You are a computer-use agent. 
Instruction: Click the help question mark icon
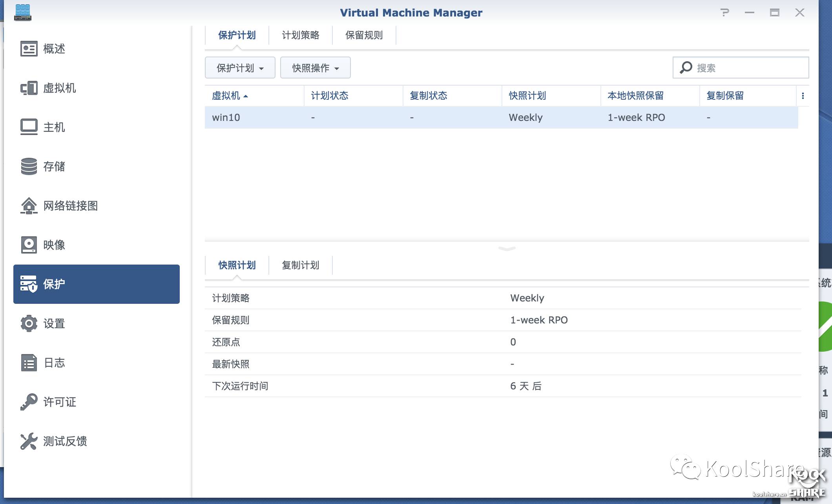click(724, 13)
